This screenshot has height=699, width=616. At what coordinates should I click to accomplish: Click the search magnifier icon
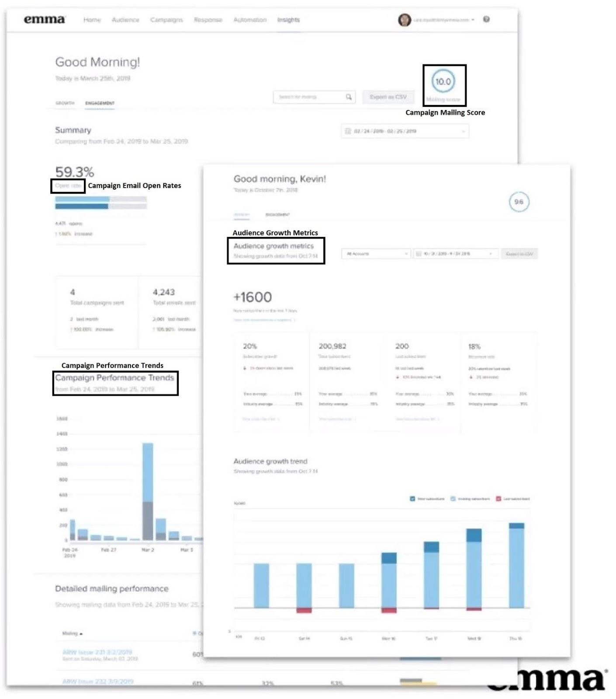[x=349, y=97]
